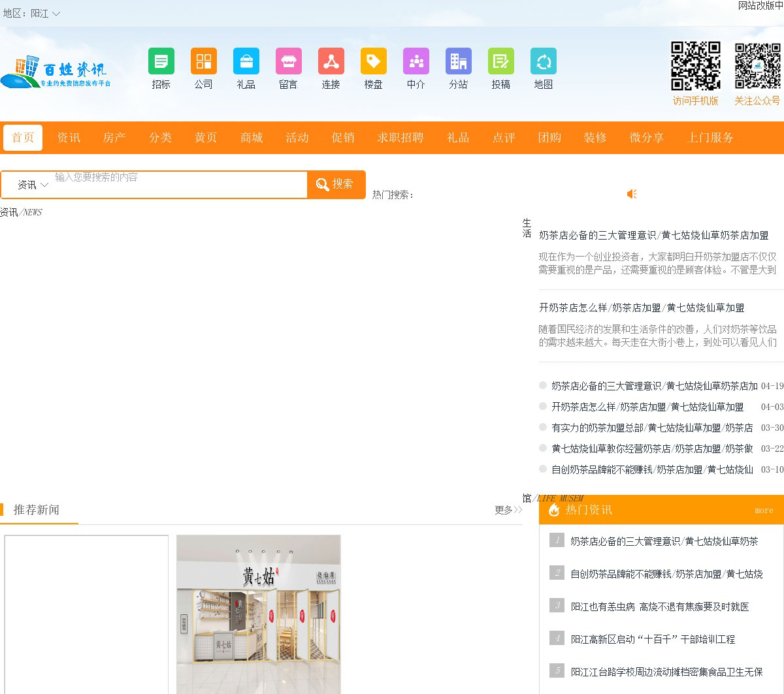The height and width of the screenshot is (694, 784).
Task: Click the search input text field
Action: click(180, 185)
